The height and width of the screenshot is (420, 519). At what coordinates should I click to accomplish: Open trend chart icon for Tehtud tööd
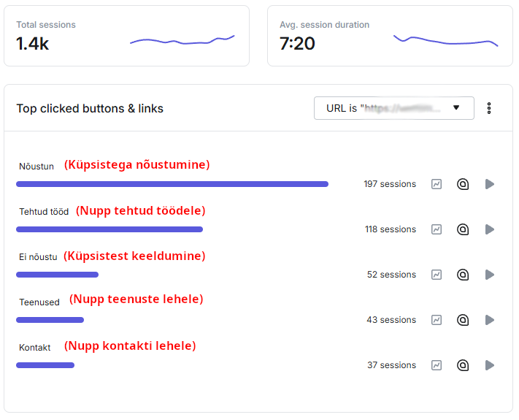[x=437, y=229]
